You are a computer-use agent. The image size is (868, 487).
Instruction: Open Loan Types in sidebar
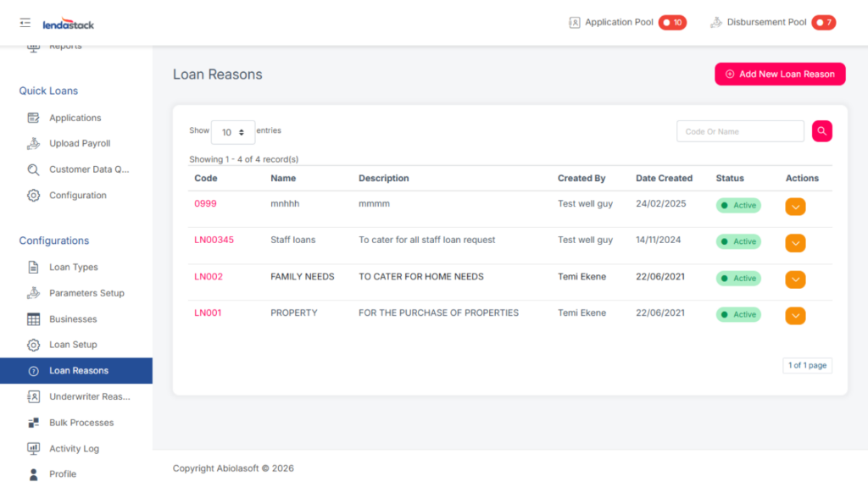73,268
